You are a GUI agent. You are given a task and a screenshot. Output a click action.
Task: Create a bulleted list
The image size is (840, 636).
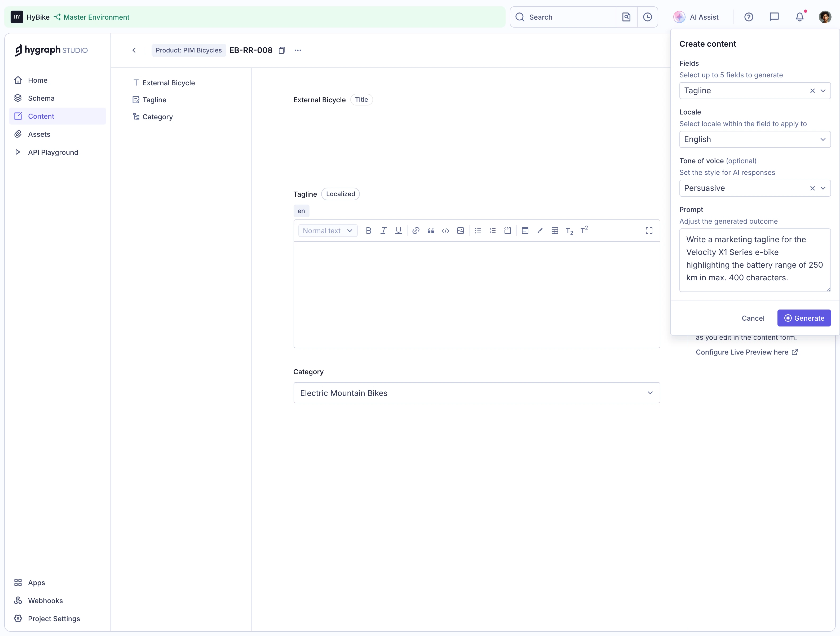478,231
